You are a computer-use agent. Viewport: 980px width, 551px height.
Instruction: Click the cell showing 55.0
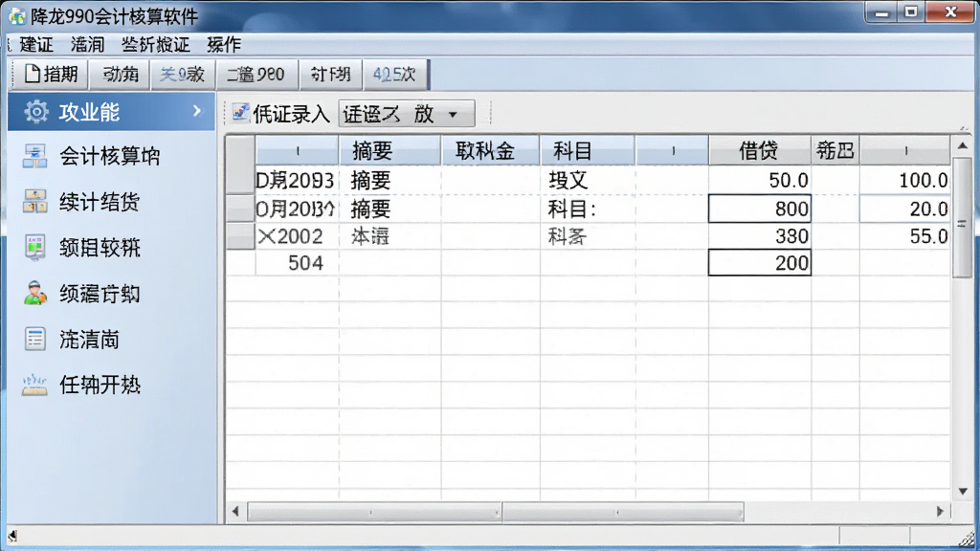tap(905, 236)
